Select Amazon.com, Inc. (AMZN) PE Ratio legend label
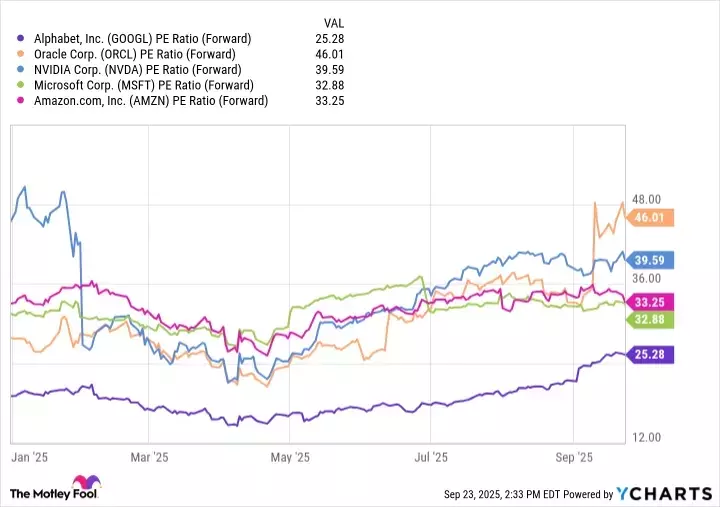The height and width of the screenshot is (507, 720). 148,102
